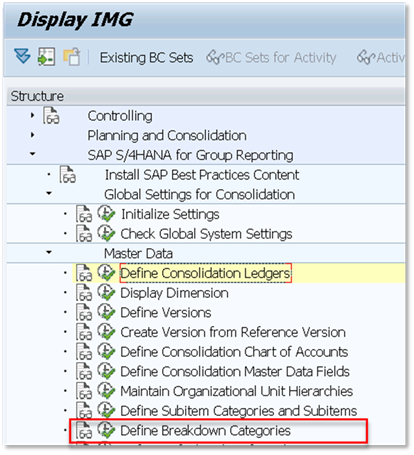The image size is (414, 455).
Task: Select Maintain Organizational Unit Hierarchies text
Action: coord(237,391)
